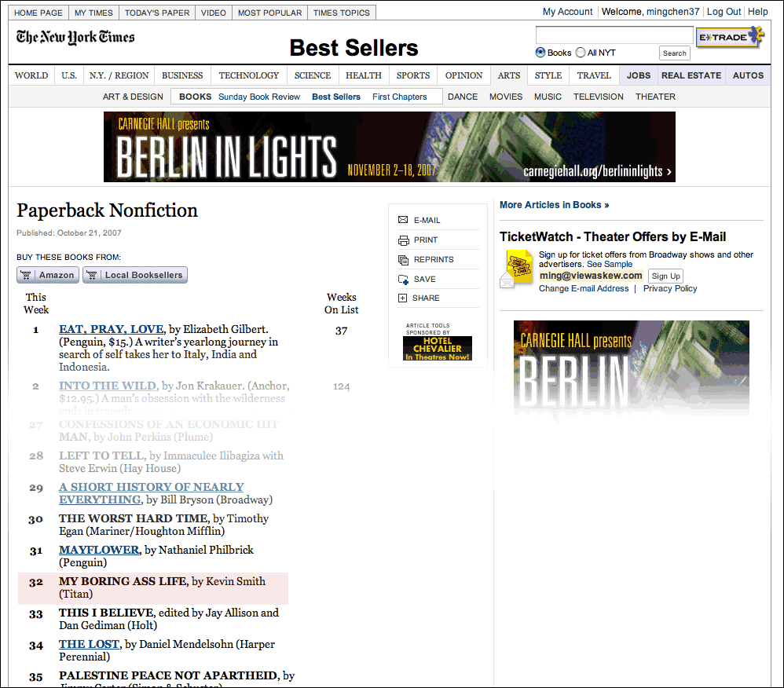This screenshot has width=784, height=688.
Task: Select the Books search radio button
Action: [540, 53]
